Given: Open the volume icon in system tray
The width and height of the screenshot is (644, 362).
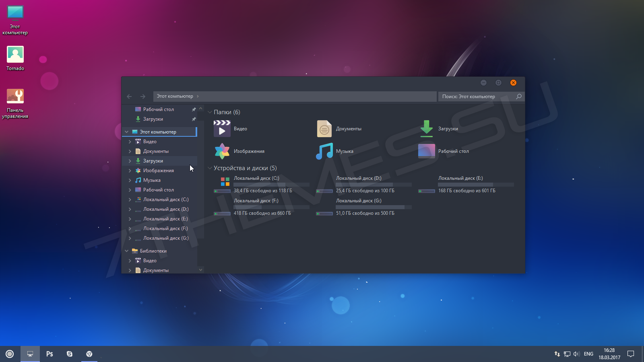Looking at the screenshot, I should 576,354.
